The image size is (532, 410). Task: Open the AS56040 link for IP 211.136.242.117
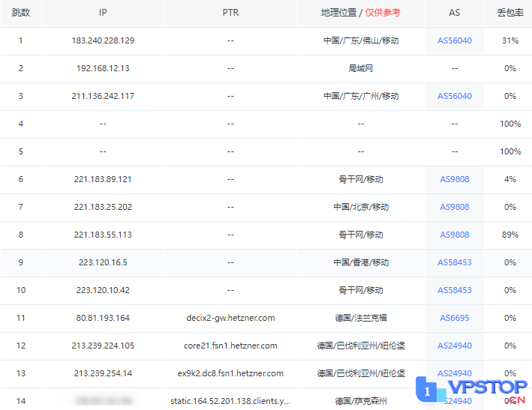click(454, 96)
